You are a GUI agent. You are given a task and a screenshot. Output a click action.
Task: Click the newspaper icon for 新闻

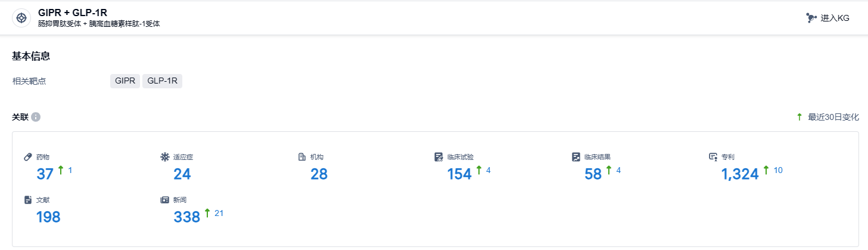[164, 200]
